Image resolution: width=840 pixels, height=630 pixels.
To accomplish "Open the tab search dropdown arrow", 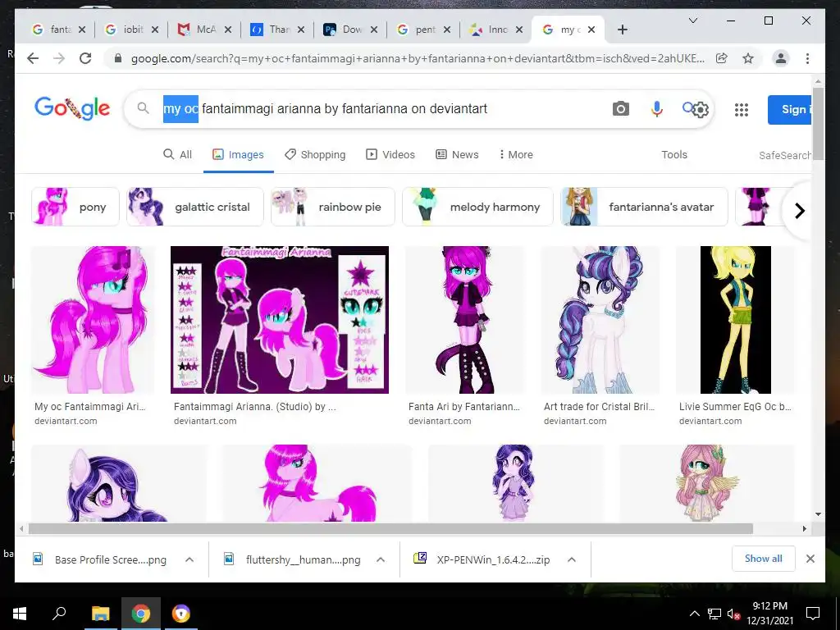I will (692, 21).
